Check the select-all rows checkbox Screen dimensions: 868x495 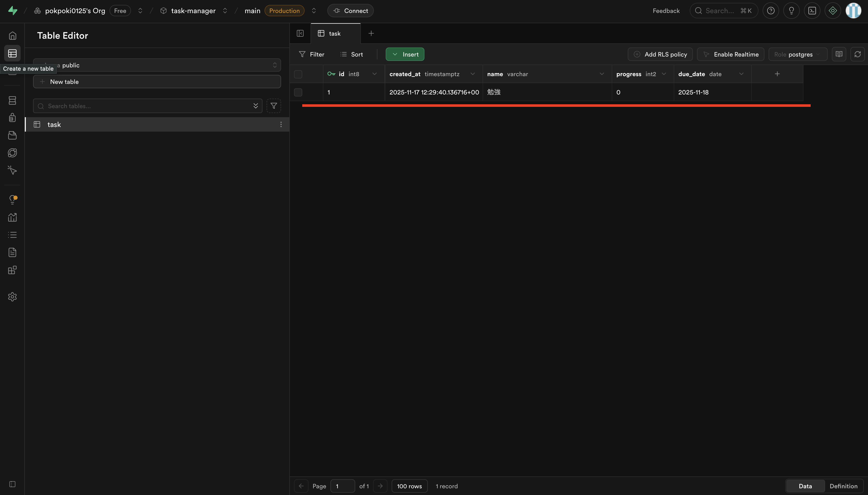coord(298,74)
